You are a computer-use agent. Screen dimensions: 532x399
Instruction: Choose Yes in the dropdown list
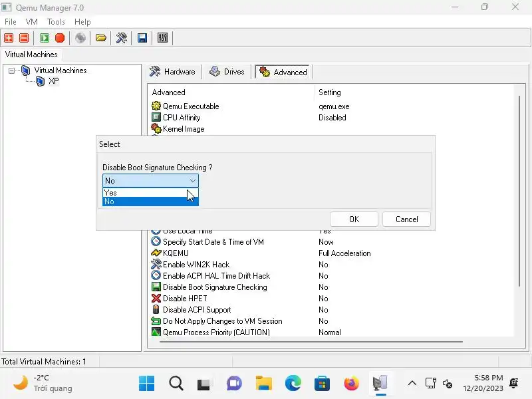pos(150,193)
